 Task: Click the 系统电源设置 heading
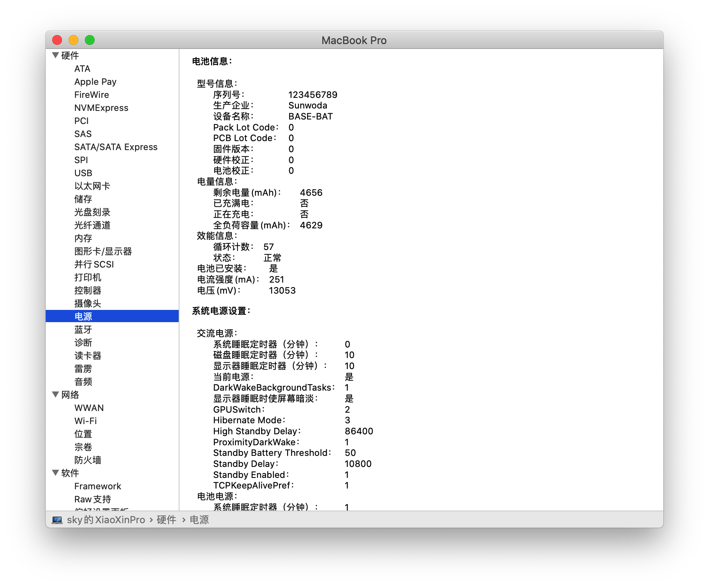tap(221, 311)
